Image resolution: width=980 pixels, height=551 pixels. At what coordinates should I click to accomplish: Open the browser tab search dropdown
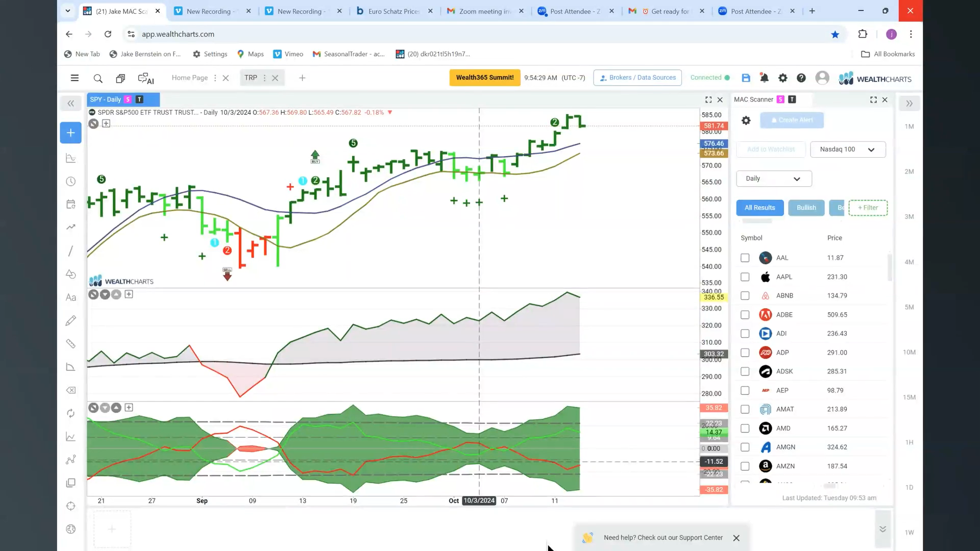[67, 11]
